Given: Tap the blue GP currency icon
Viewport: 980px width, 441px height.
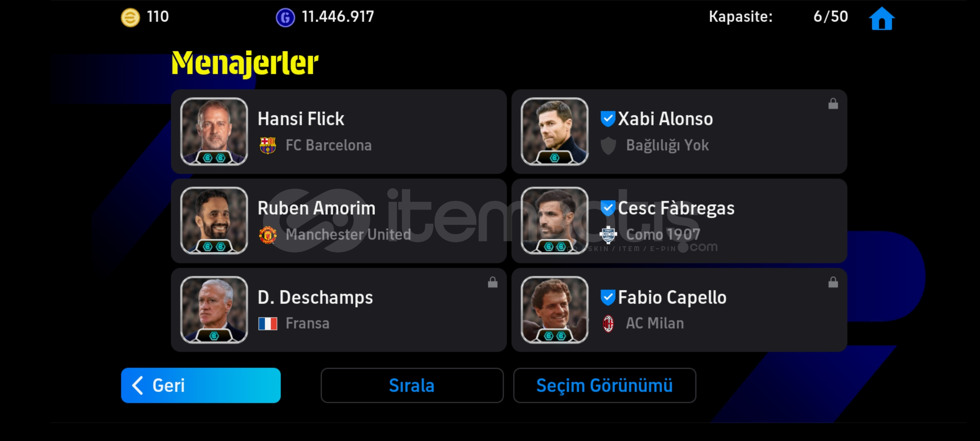Looking at the screenshot, I should click(x=285, y=18).
